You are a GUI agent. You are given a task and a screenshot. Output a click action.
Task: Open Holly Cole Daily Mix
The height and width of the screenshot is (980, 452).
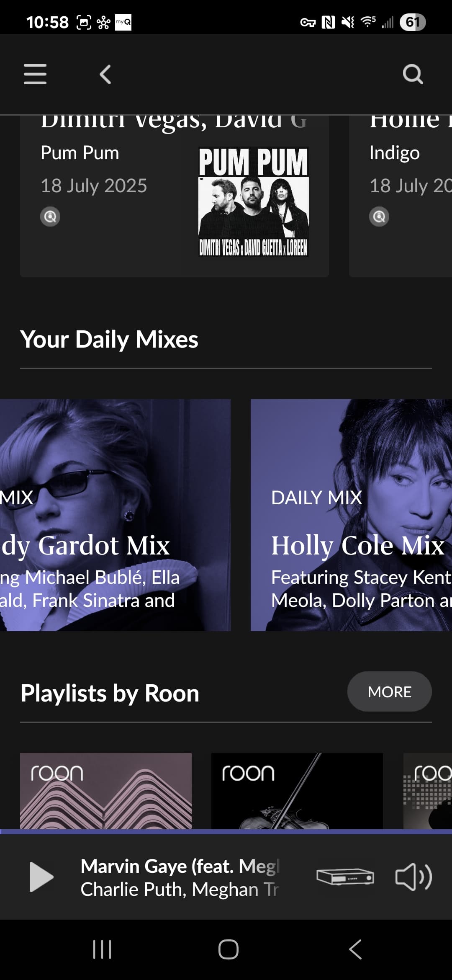(352, 515)
